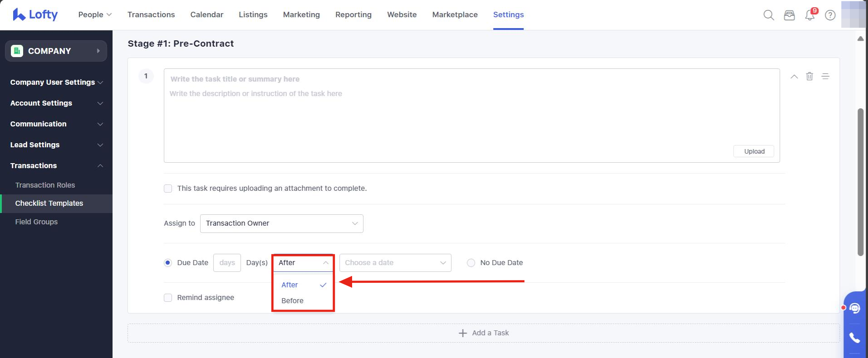Collapse task 1 with the up chevron
This screenshot has width=868, height=358.
(794, 77)
